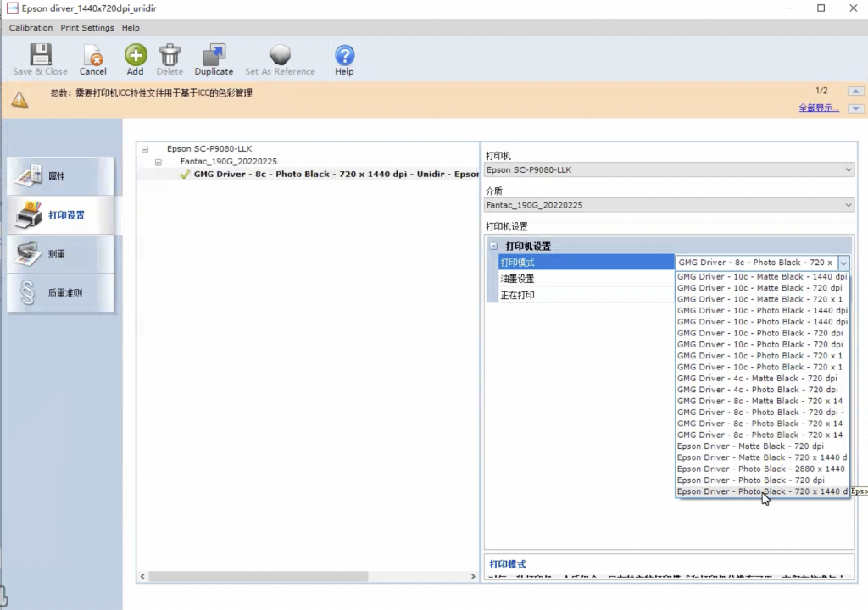Image resolution: width=868 pixels, height=610 pixels.
Task: Switch to the 打印设置 sidebar section
Action: [61, 215]
